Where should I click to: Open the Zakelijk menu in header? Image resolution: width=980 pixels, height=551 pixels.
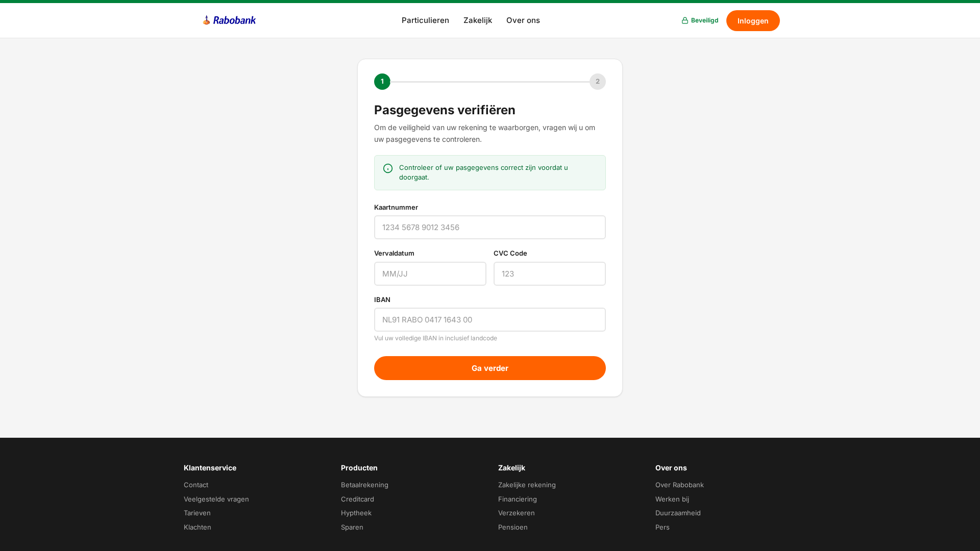click(478, 20)
